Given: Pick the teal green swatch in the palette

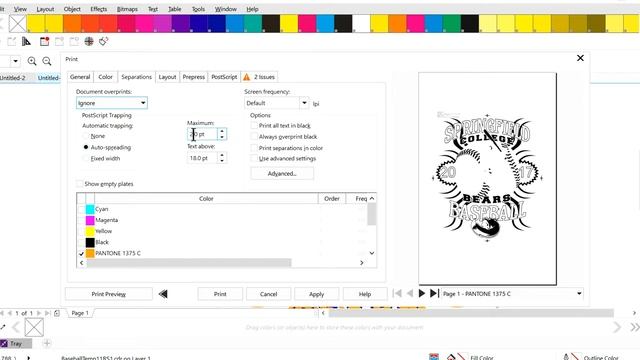Looking at the screenshot, I should [x=253, y=24].
